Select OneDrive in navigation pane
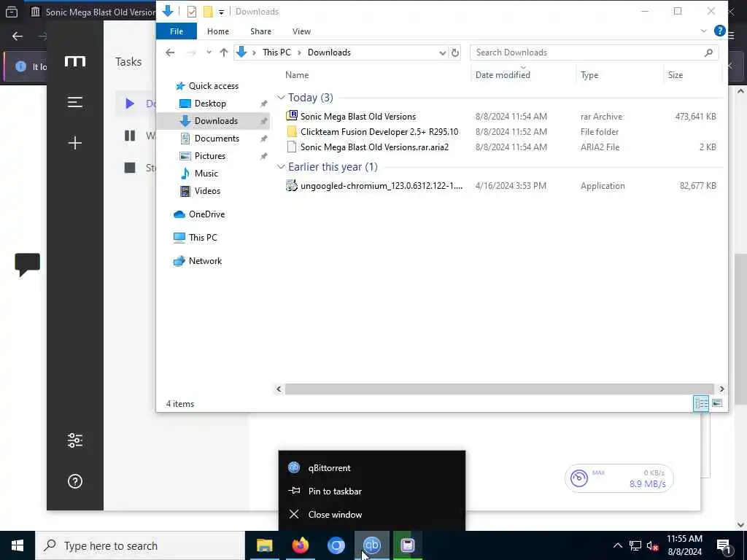 [x=206, y=214]
